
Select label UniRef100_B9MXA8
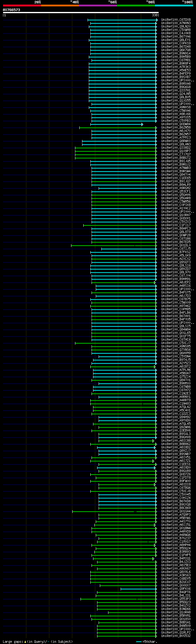coord(176,84)
